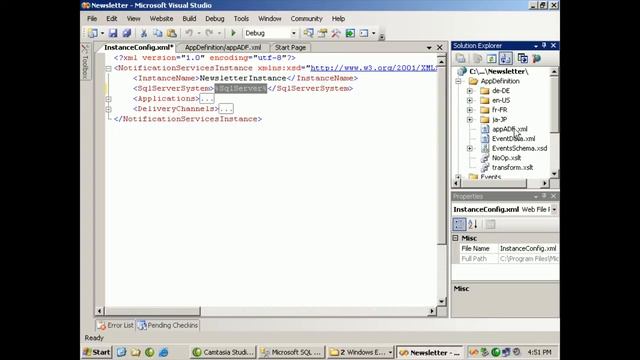640x360 pixels.
Task: Expand the ja-JP folder
Action: tap(470, 120)
